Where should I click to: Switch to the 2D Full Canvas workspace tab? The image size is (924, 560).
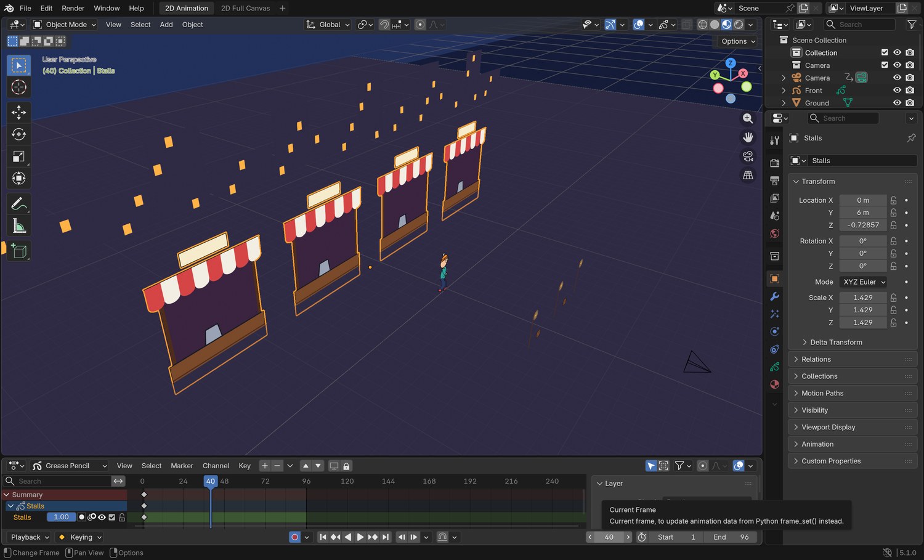pyautogui.click(x=245, y=8)
